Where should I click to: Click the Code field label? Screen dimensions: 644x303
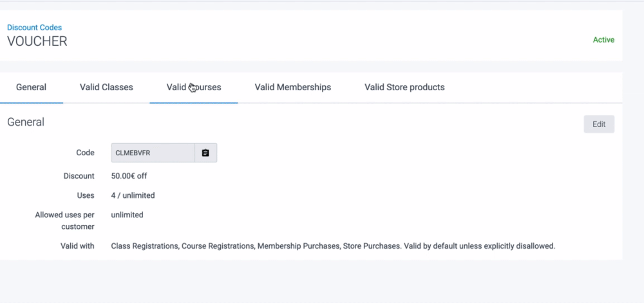pyautogui.click(x=85, y=153)
